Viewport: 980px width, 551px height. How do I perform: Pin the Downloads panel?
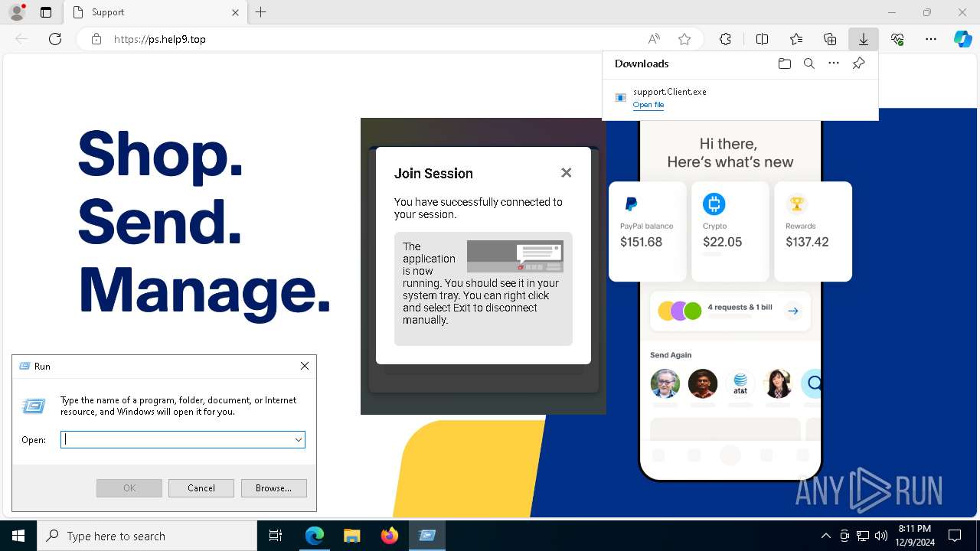[x=858, y=64]
